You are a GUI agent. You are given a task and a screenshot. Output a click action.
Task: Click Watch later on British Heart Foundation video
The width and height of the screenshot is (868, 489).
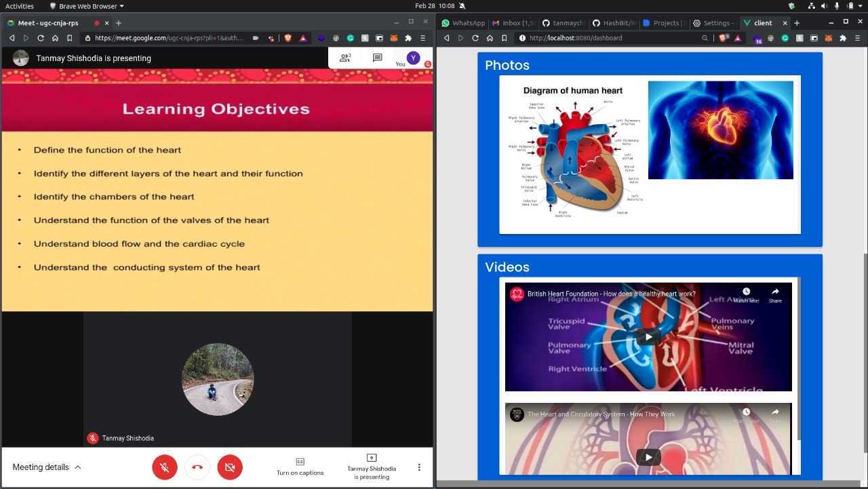[746, 295]
